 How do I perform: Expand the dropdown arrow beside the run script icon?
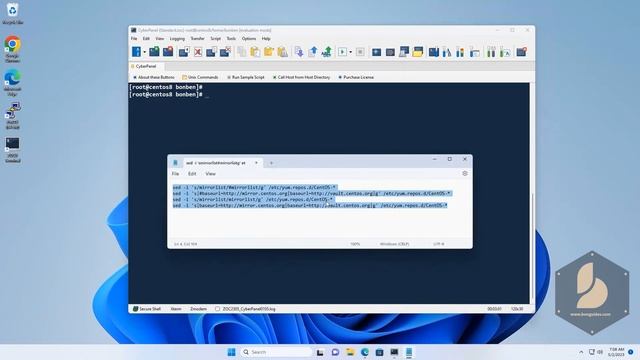[x=351, y=52]
